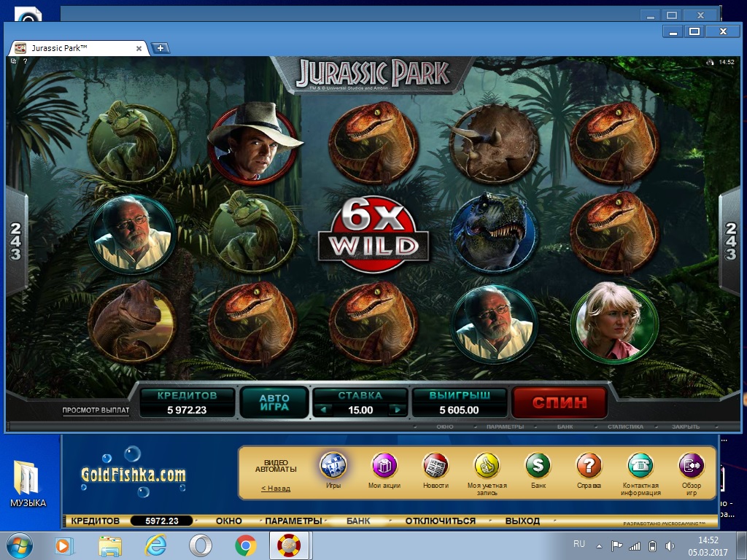Click БАНК in the lobby bottom bar

(358, 521)
